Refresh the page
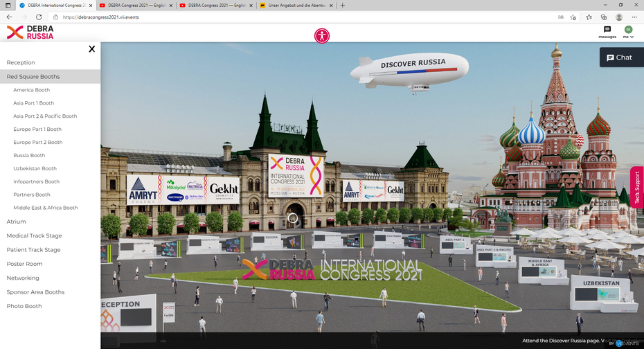The width and height of the screenshot is (644, 349). [39, 17]
